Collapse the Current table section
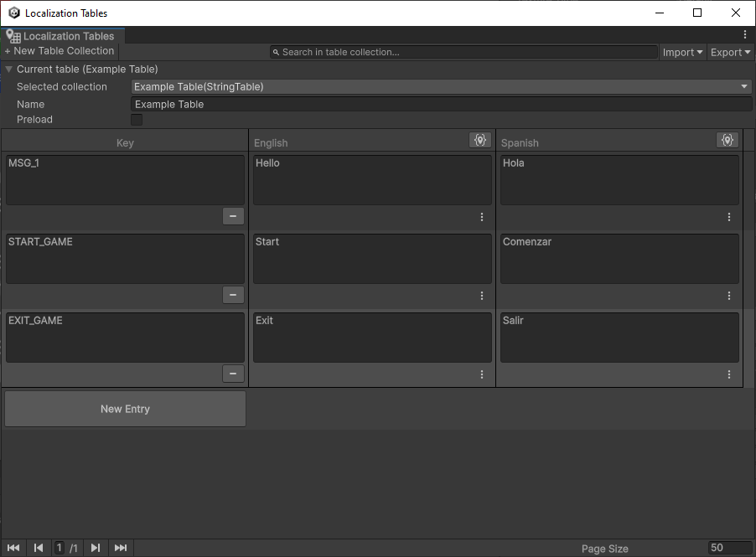 coord(9,70)
